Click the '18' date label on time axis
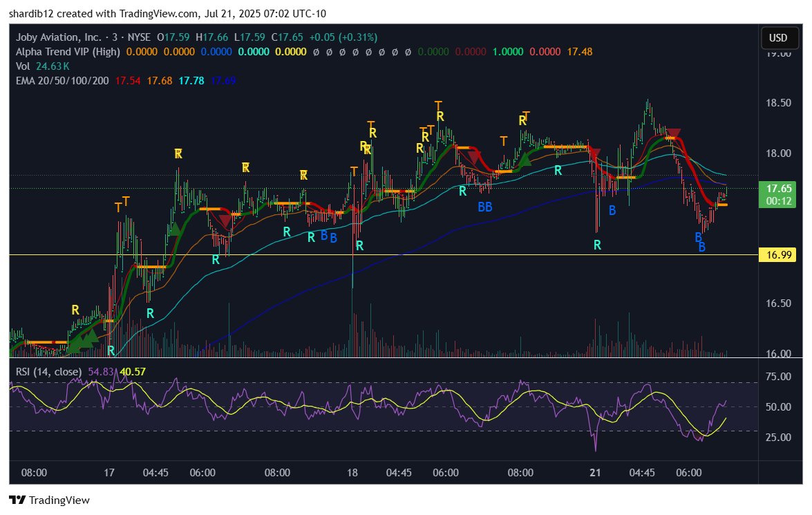The width and height of the screenshot is (812, 515). coord(352,473)
